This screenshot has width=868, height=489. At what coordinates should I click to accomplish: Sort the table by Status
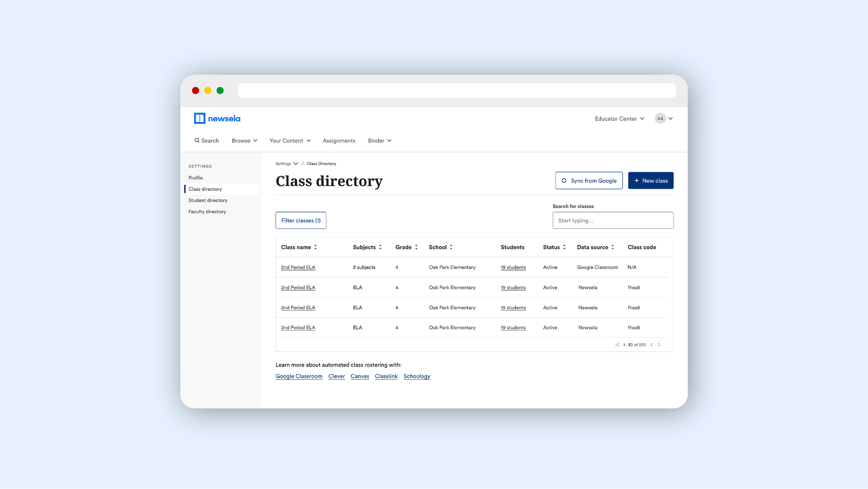point(564,247)
